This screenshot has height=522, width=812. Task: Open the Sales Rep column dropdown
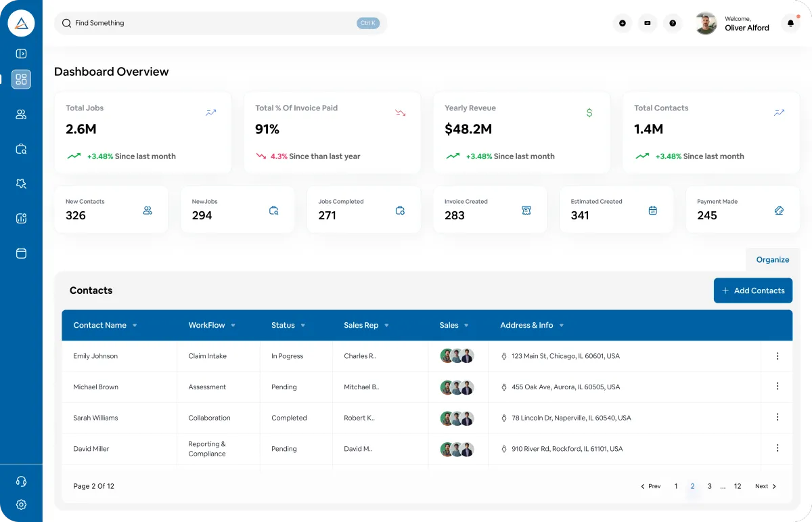386,326
